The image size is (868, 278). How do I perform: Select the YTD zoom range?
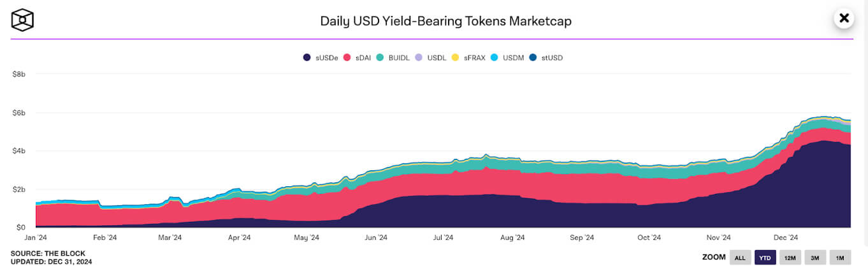[765, 258]
